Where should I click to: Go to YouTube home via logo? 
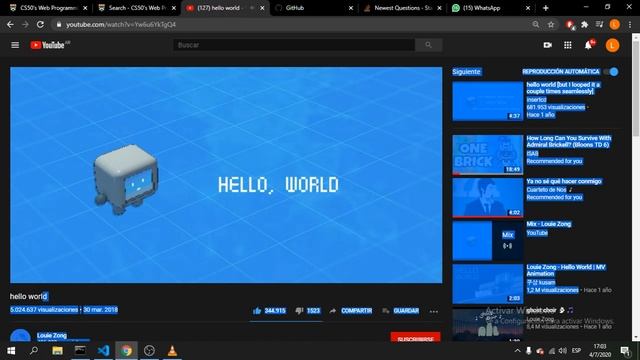click(49, 45)
